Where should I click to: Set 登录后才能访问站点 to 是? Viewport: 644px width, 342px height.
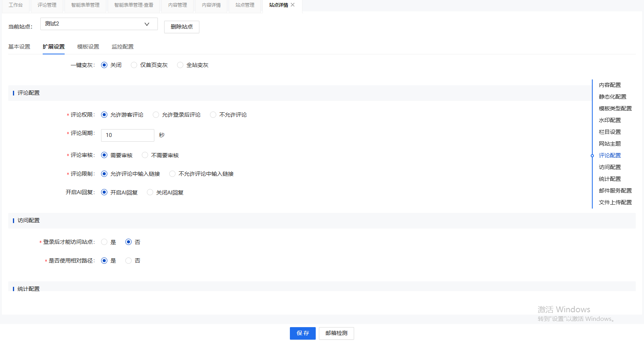pos(104,242)
